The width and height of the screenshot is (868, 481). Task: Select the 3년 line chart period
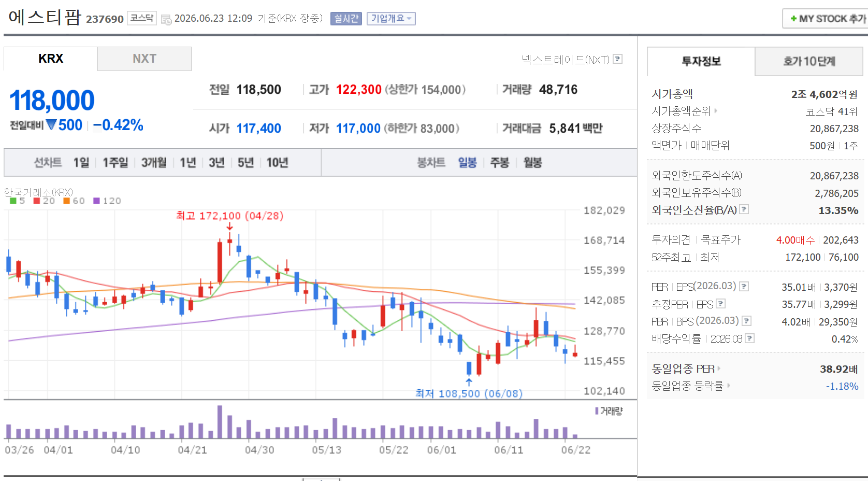click(x=216, y=163)
